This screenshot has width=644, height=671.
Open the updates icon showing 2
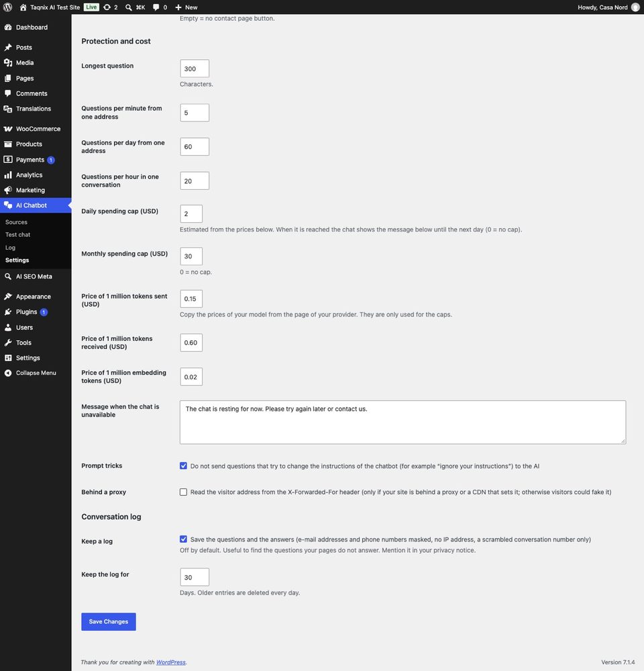point(107,7)
